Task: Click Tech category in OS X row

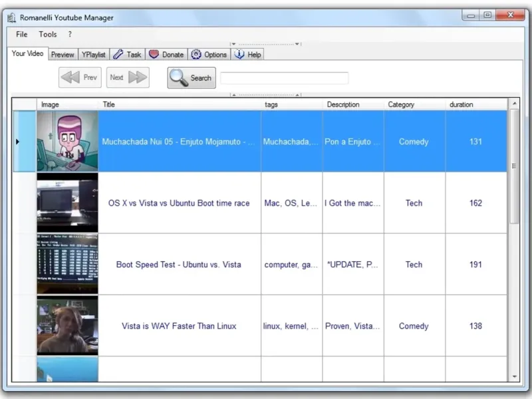Action: point(414,203)
